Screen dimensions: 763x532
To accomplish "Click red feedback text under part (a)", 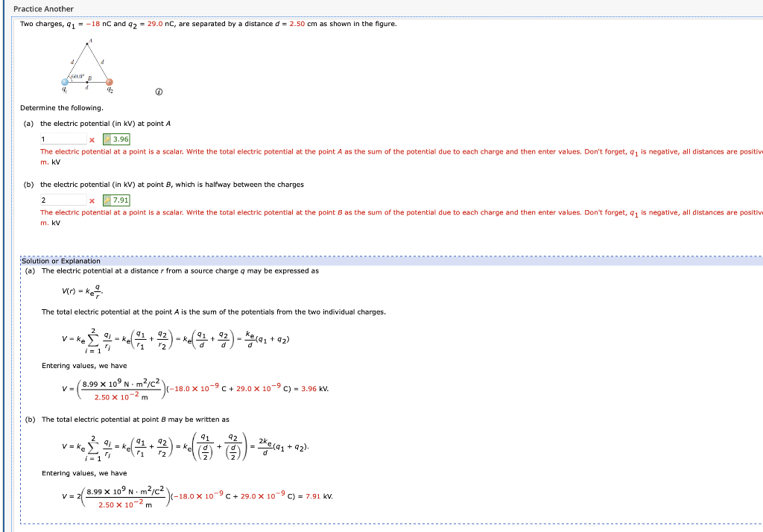I will (x=402, y=156).
